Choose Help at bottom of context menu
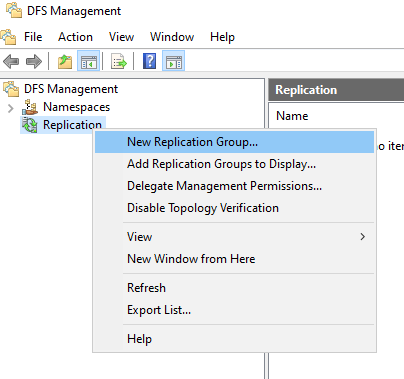 coord(234,339)
